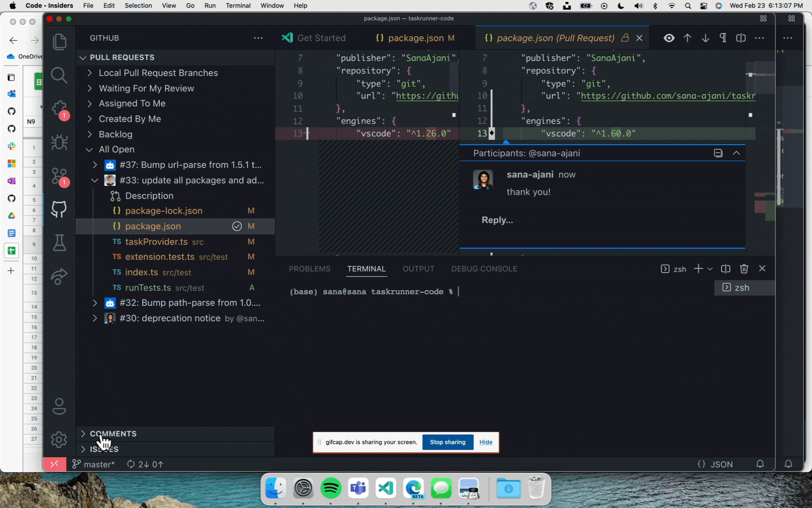Click the Hide link in sharing banner

click(486, 442)
